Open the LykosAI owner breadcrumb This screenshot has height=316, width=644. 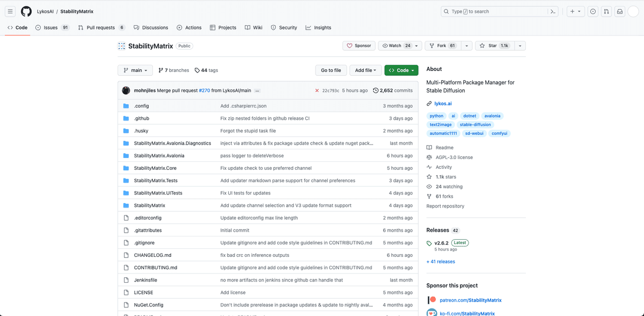point(45,11)
